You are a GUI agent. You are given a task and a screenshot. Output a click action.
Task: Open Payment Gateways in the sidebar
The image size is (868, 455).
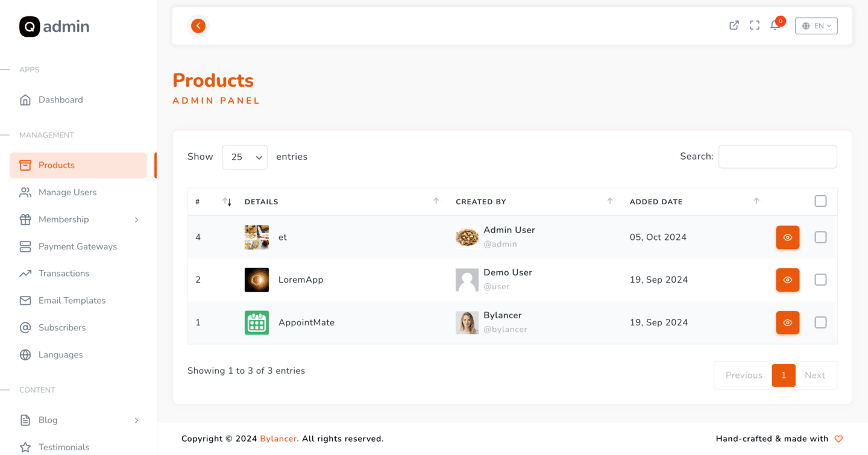pyautogui.click(x=77, y=246)
